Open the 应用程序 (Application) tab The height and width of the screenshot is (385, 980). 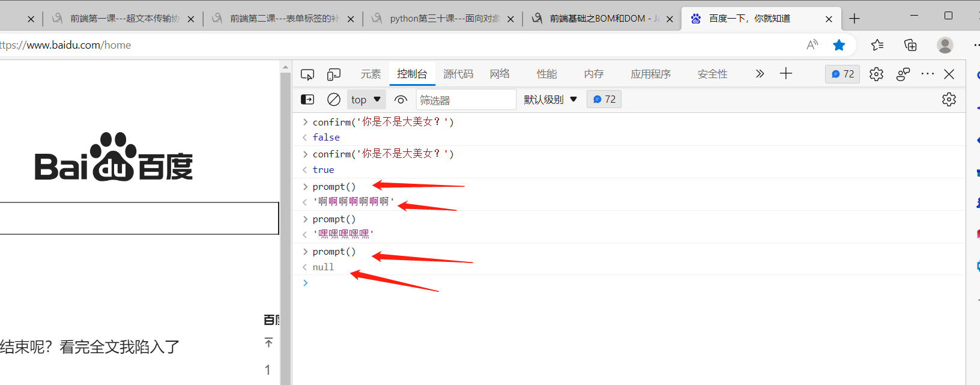(651, 74)
